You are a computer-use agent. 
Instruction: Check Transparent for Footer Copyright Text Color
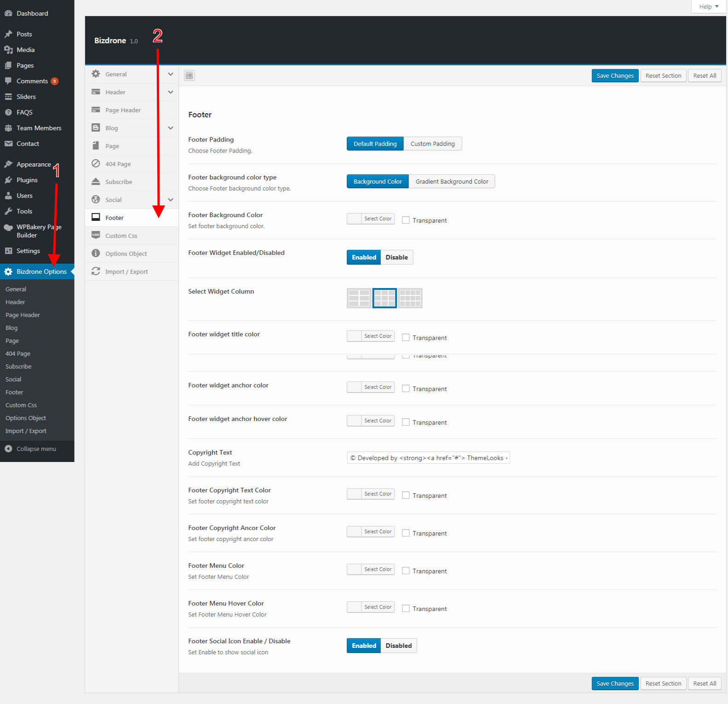click(406, 495)
